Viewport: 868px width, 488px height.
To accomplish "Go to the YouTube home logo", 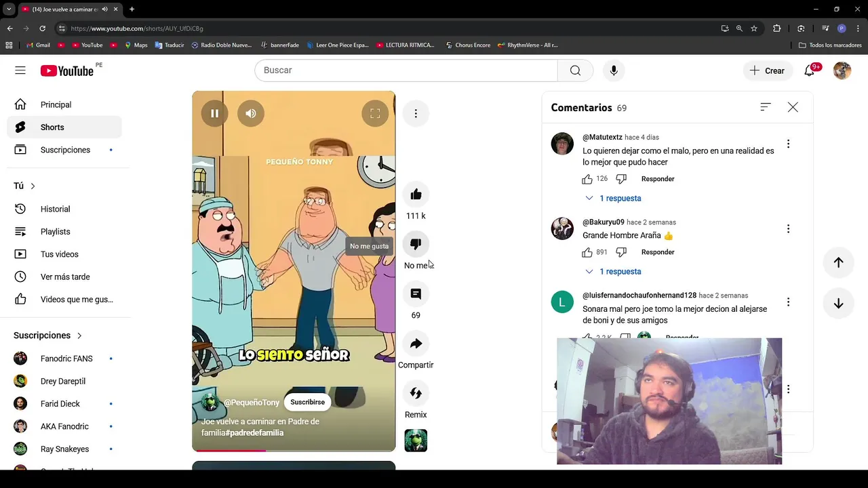I will pos(66,70).
